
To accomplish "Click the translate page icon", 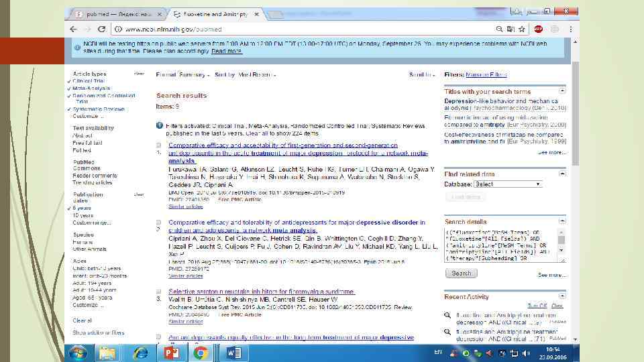I will click(x=511, y=29).
